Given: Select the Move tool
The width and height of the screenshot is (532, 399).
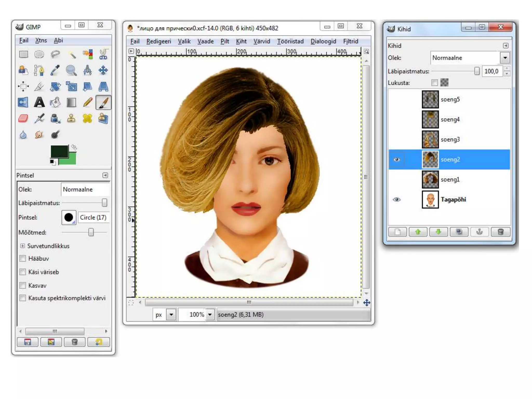Looking at the screenshot, I should [x=103, y=70].
